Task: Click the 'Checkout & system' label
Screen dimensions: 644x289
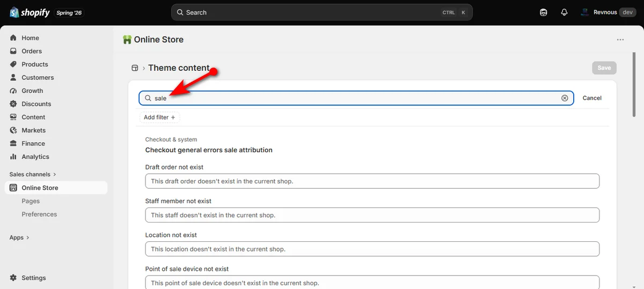Action: pyautogui.click(x=171, y=139)
